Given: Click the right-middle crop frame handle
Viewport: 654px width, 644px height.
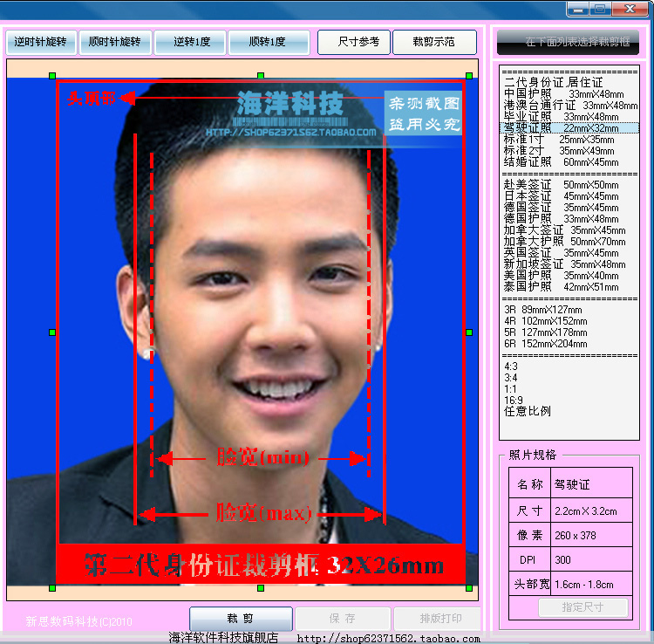Looking at the screenshot, I should coord(469,332).
